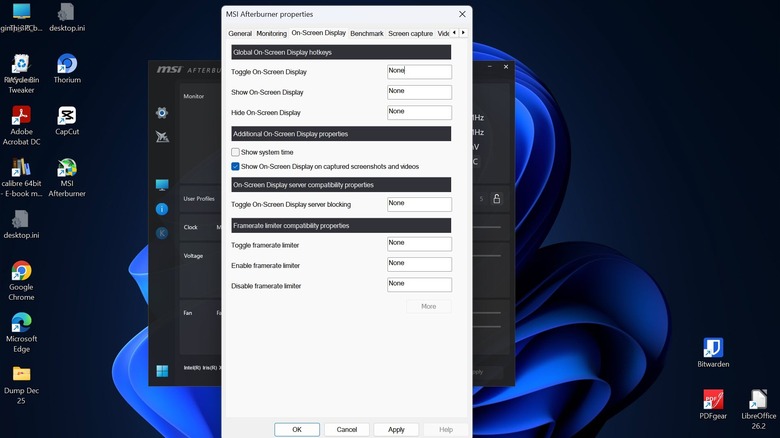780x438 pixels.
Task: Click the Toggle On-Screen Display hotkey field
Action: tap(419, 72)
